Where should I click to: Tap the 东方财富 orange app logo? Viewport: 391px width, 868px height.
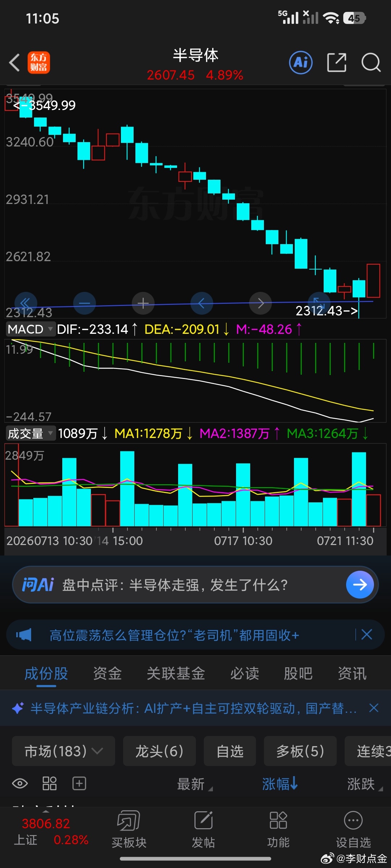(39, 63)
